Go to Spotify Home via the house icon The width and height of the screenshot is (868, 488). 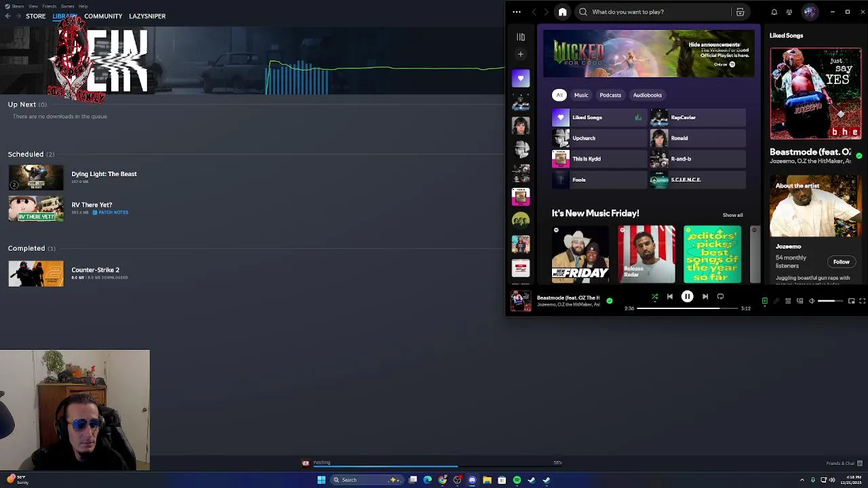[562, 12]
